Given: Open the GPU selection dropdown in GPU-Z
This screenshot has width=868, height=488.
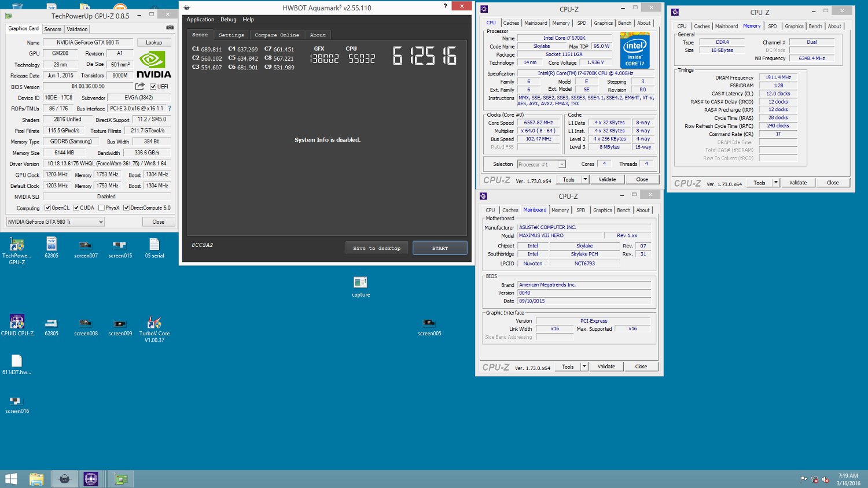Looking at the screenshot, I should pyautogui.click(x=55, y=221).
